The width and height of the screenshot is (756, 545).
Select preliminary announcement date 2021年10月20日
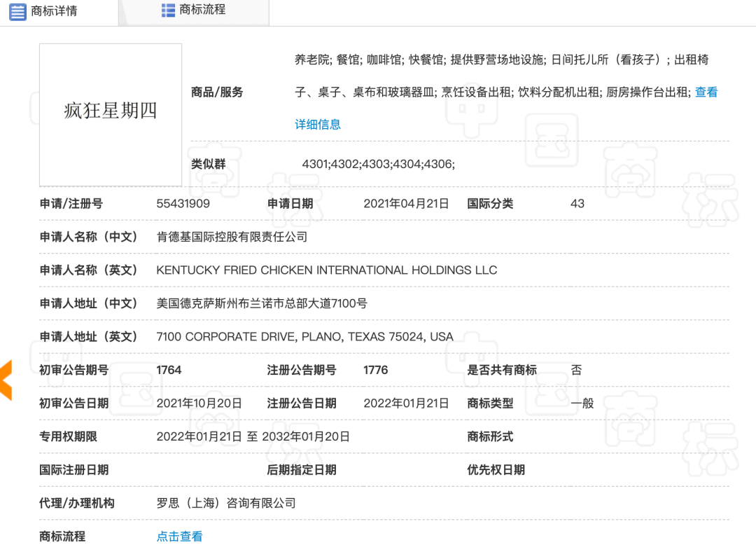[199, 403]
